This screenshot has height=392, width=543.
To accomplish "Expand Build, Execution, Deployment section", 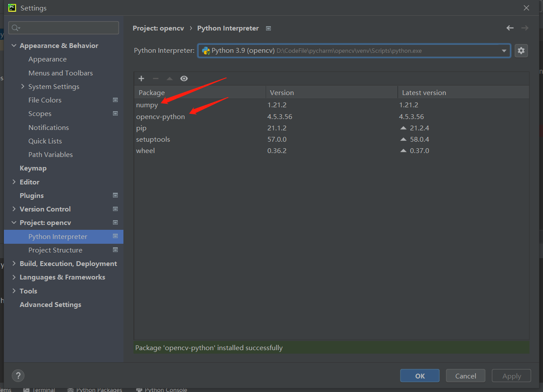I will (14, 263).
